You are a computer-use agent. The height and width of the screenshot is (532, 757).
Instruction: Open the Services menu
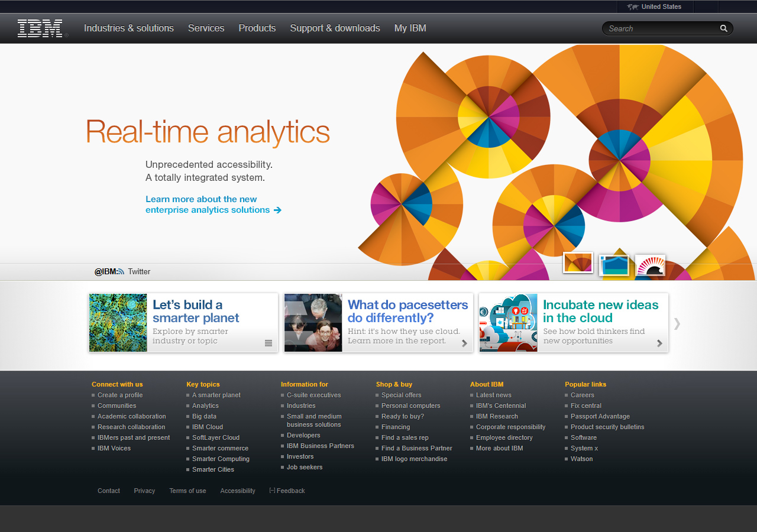pyautogui.click(x=206, y=28)
